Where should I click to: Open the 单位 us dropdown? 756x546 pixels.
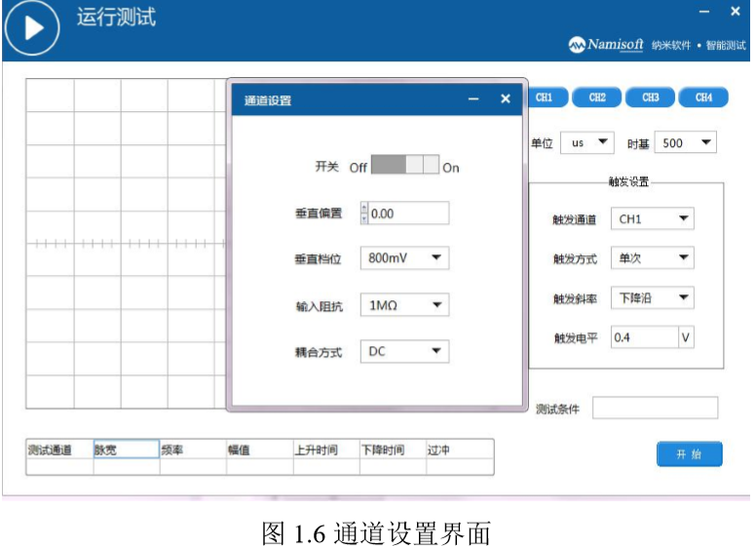tap(586, 143)
